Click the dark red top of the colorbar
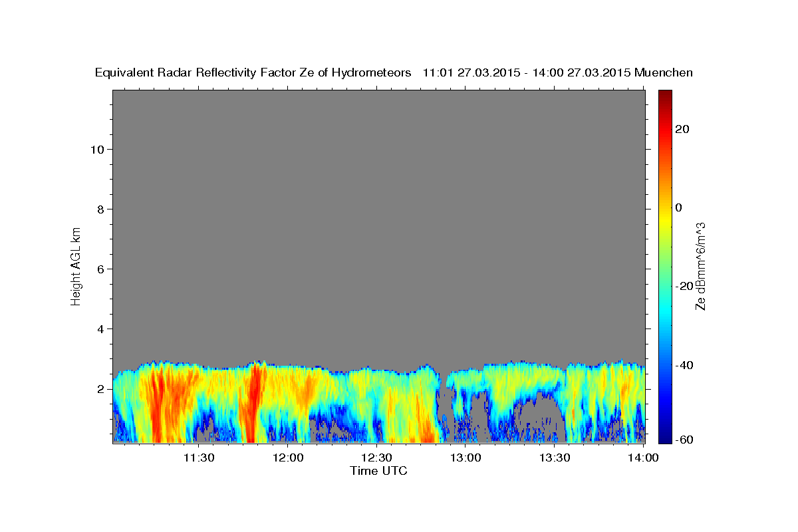The image size is (798, 532). (665, 94)
